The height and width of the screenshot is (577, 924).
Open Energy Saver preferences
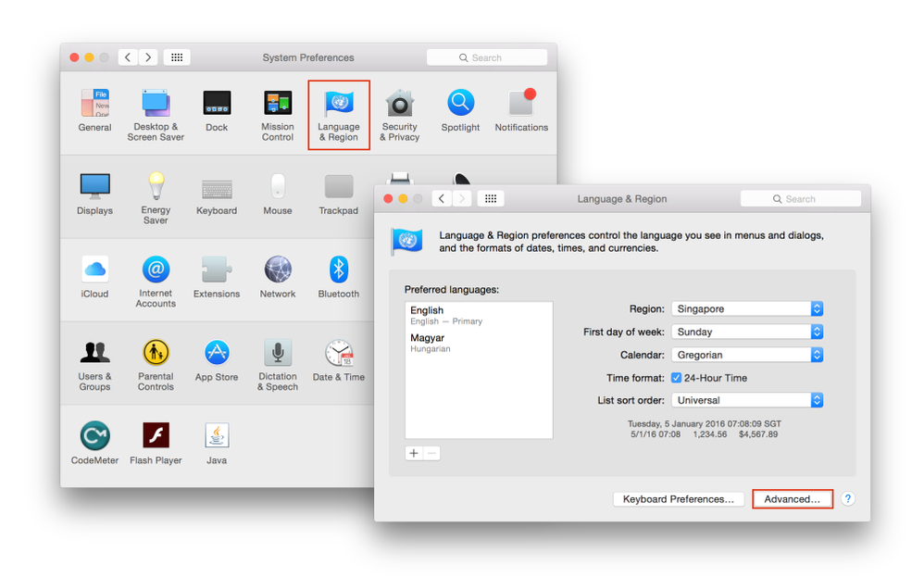click(156, 198)
